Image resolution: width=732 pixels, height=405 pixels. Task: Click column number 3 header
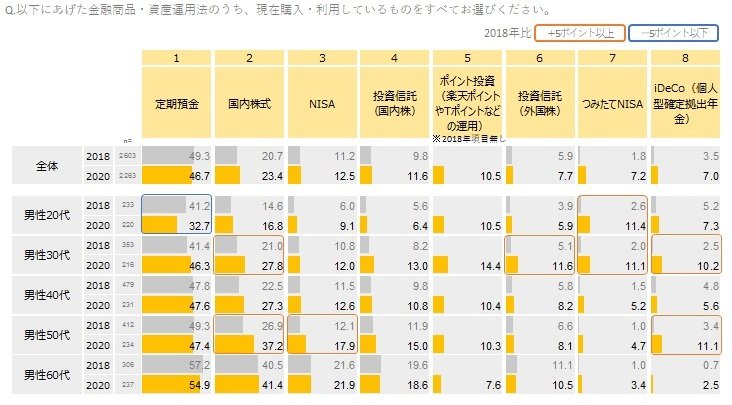(x=322, y=58)
